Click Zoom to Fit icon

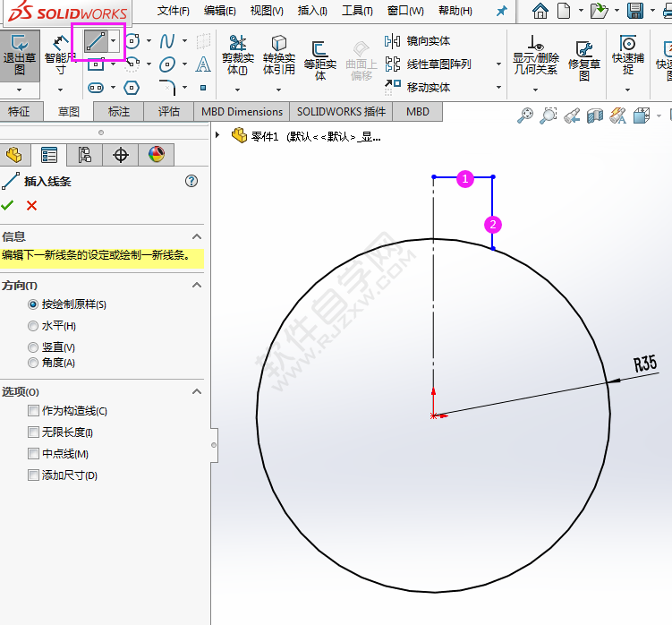click(x=525, y=116)
